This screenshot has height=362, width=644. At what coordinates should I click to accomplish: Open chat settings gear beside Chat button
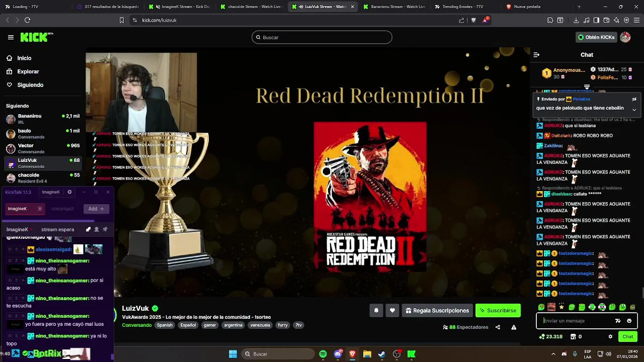(610, 337)
